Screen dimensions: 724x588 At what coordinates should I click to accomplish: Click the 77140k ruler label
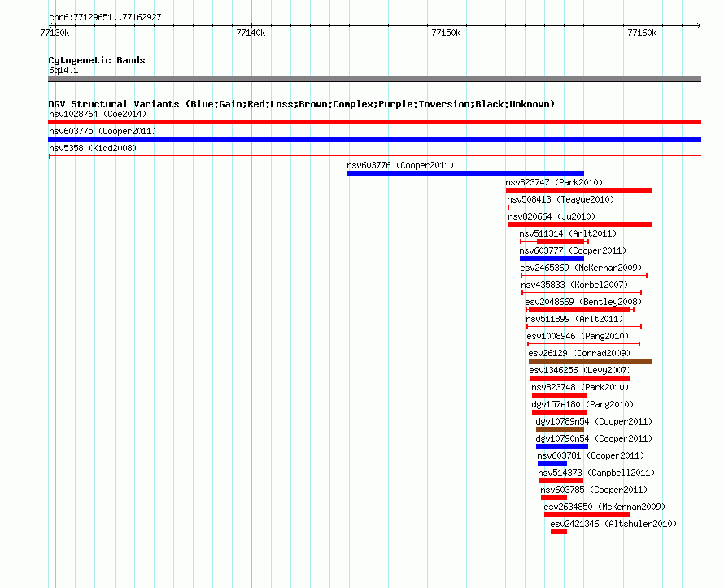[x=251, y=33]
